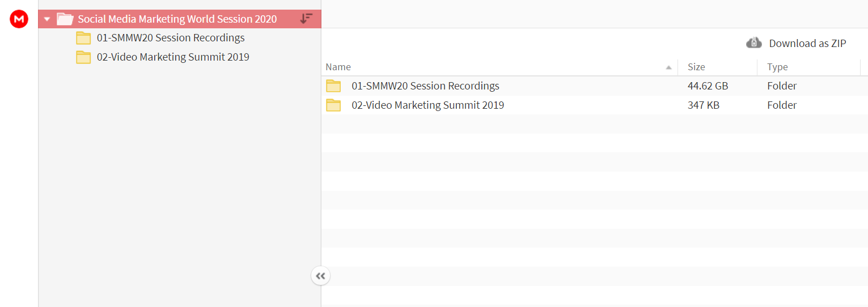Collapse the left panel with double-chevron button
The width and height of the screenshot is (868, 307).
pos(320,276)
